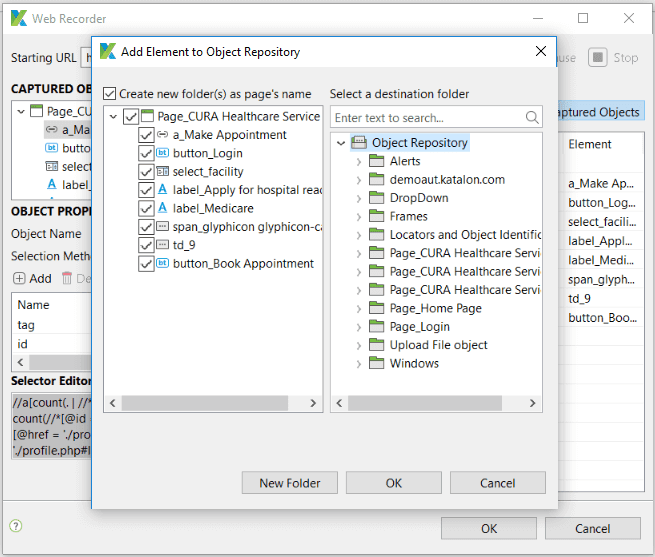Click the Frames folder icon

point(376,216)
